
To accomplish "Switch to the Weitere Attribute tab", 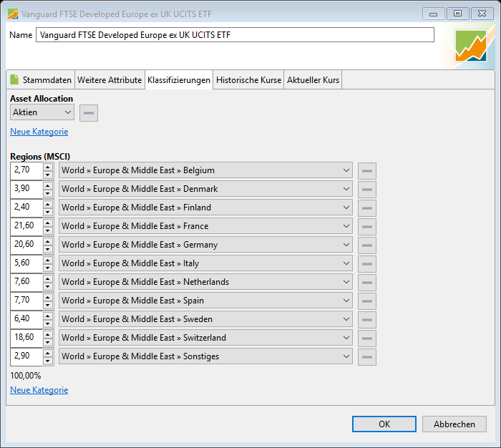I will pos(110,80).
